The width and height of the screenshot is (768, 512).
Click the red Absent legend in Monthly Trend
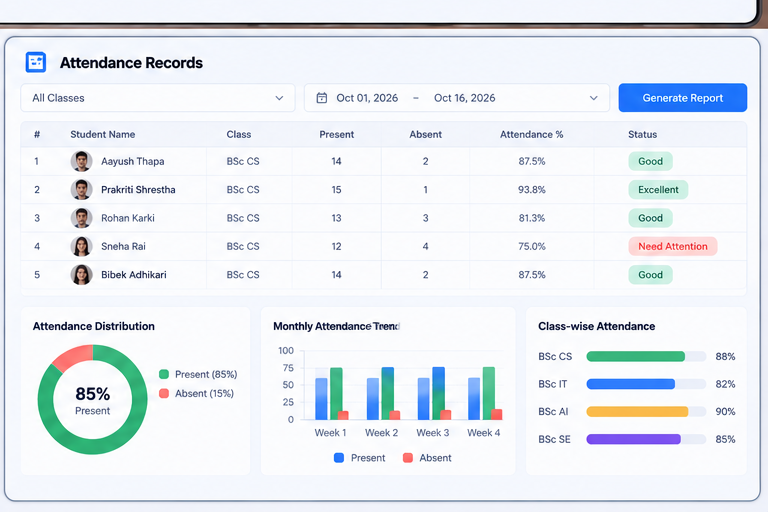click(408, 458)
